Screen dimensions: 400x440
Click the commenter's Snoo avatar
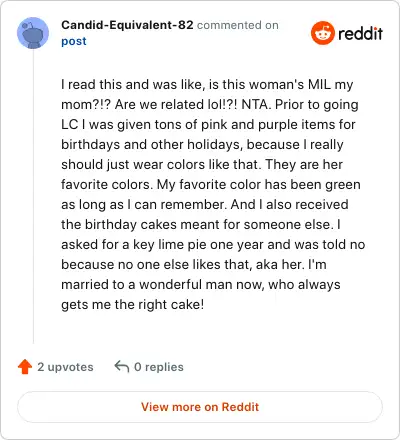(x=33, y=33)
